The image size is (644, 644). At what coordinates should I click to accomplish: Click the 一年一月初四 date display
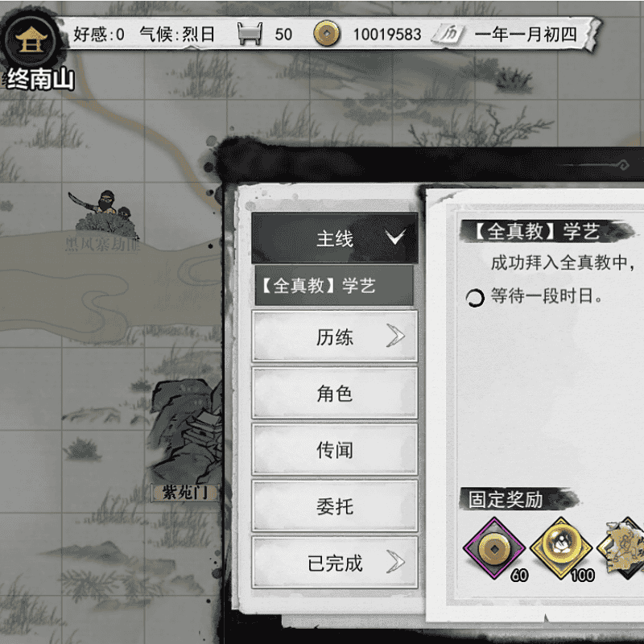tap(526, 35)
